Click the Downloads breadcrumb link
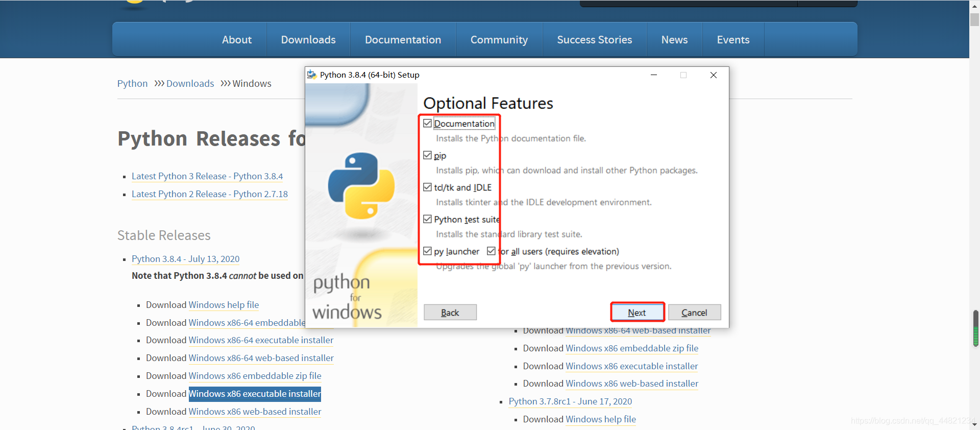980x430 pixels. tap(190, 83)
